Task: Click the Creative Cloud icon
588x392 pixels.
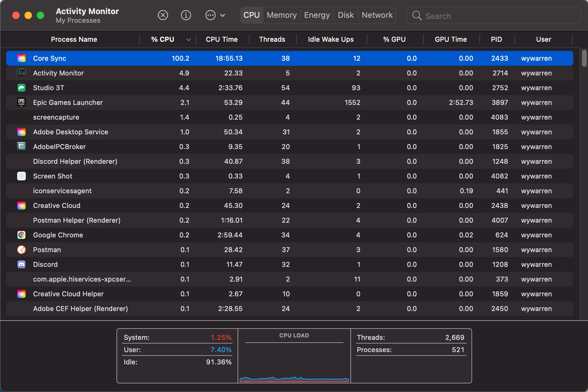Action: click(x=21, y=206)
